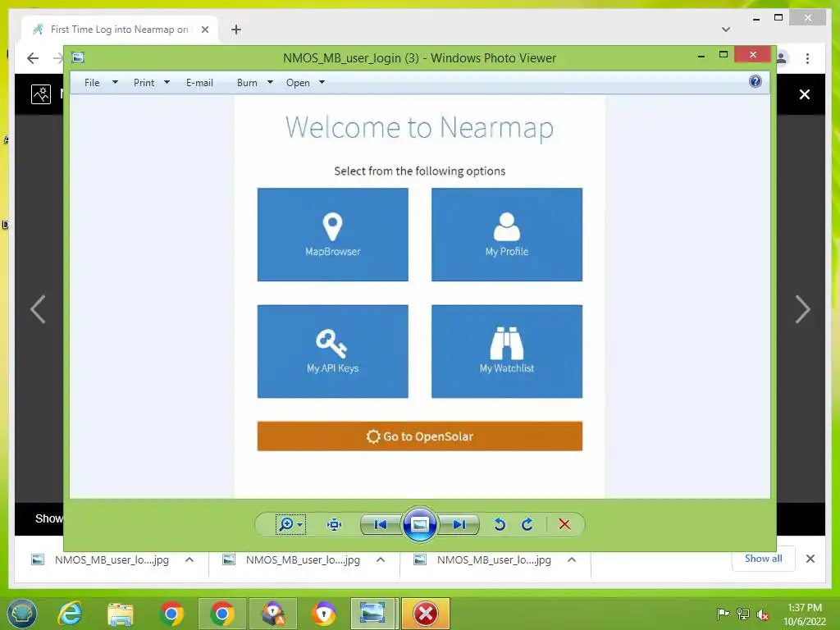This screenshot has width=840, height=630.
Task: Rotate the photo counterclockwise
Action: coord(500,524)
